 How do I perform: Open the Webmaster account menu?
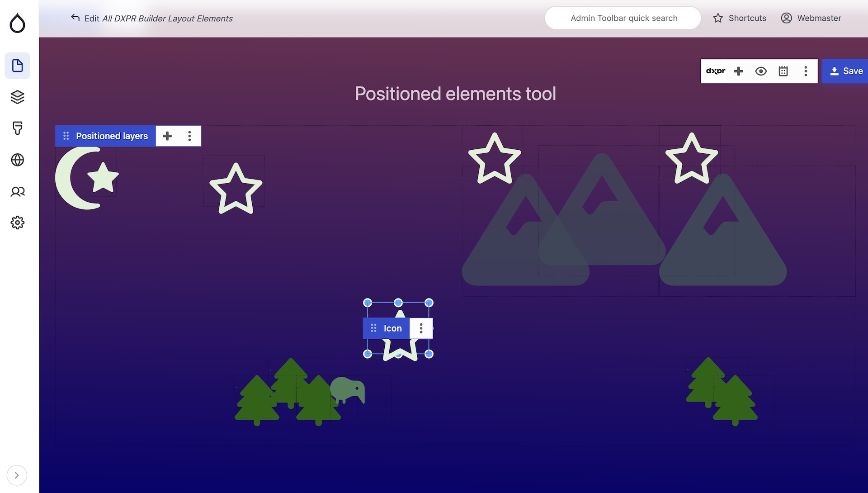811,18
